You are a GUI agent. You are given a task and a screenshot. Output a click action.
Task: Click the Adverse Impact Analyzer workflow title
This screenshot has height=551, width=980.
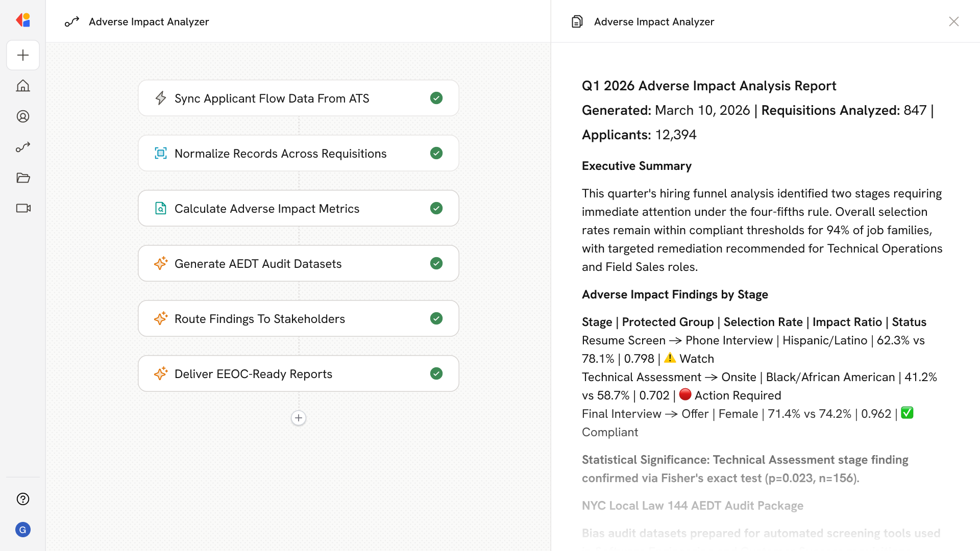pos(149,21)
